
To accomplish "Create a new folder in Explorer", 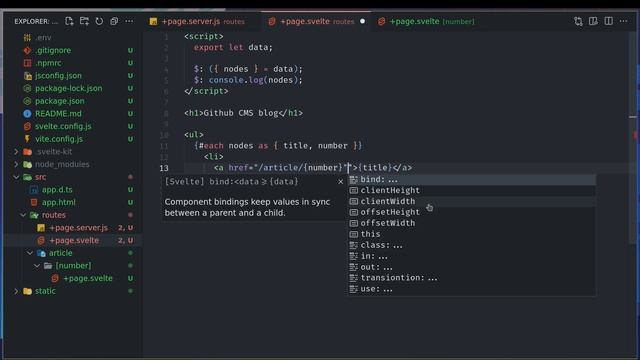I will point(84,21).
